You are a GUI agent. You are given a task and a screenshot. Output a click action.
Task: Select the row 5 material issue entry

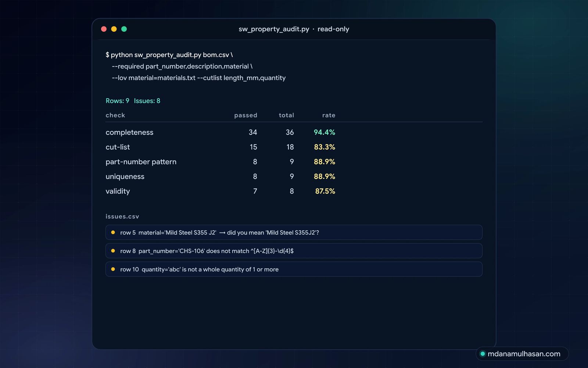click(294, 232)
